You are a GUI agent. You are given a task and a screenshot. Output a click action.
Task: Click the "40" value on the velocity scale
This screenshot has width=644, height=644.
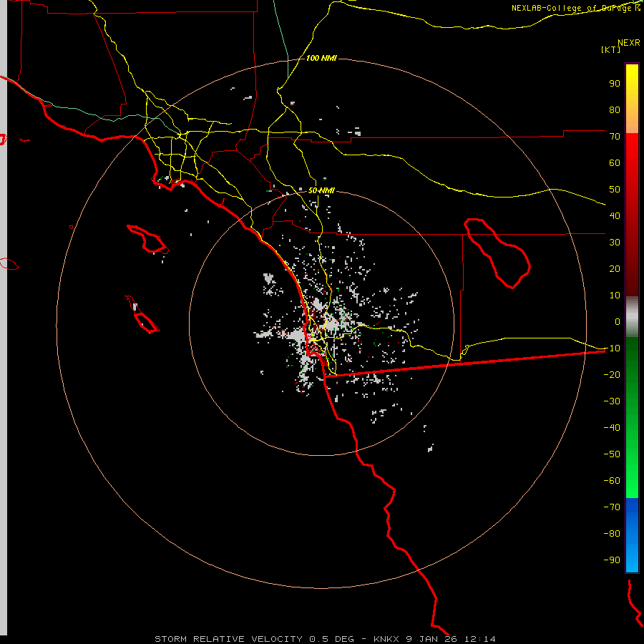pos(615,216)
